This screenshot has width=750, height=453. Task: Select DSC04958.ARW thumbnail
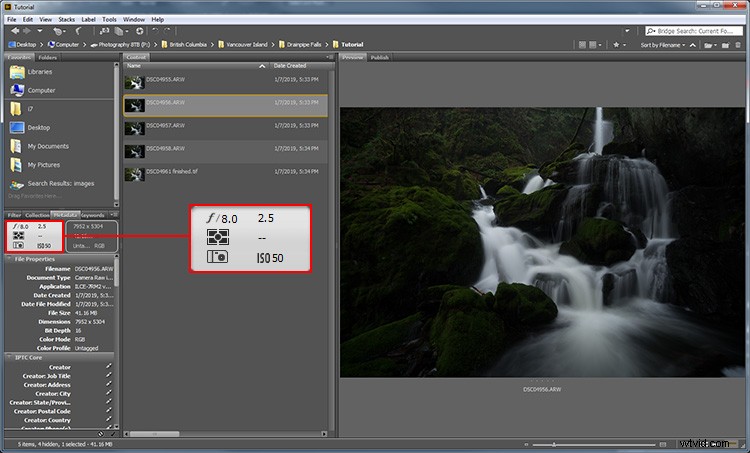coord(135,152)
